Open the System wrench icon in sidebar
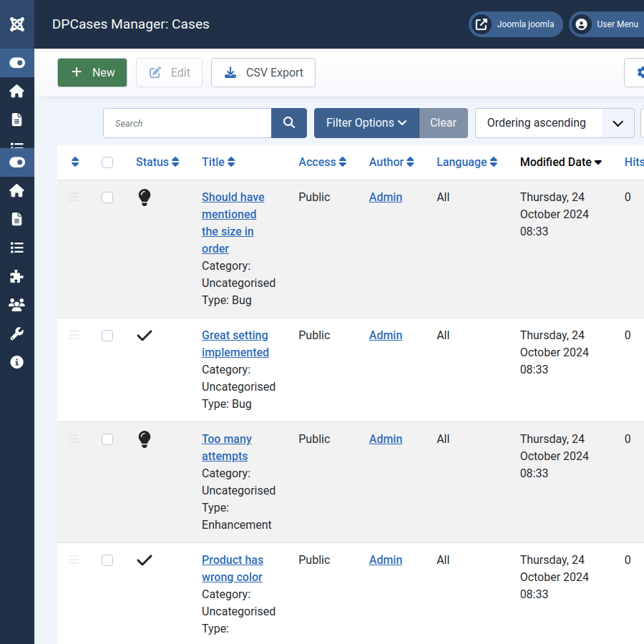The height and width of the screenshot is (644, 644). [17, 333]
